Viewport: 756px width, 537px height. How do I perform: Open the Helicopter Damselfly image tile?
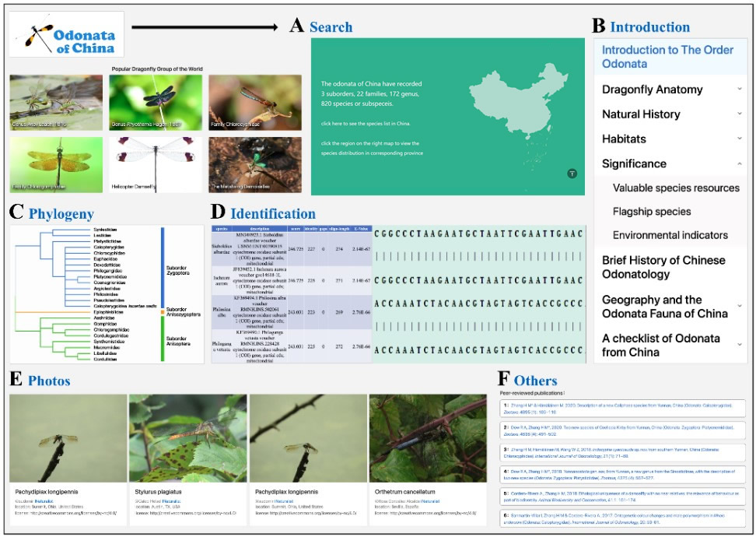coord(156,165)
